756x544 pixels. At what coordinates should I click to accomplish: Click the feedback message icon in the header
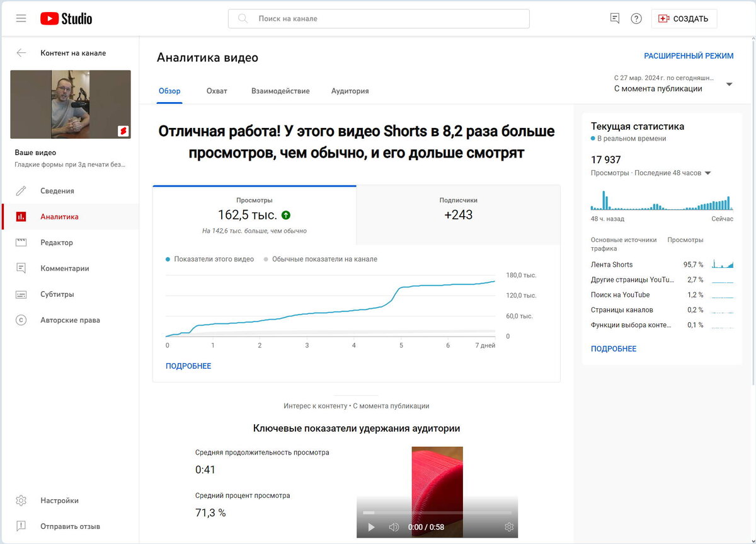coord(615,18)
